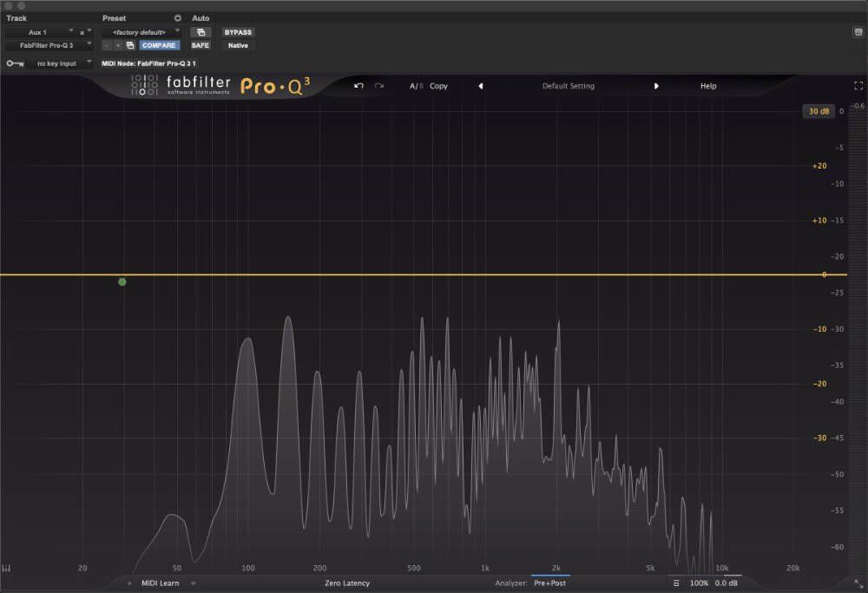
Task: Copy current state to other A/B slot
Action: pyautogui.click(x=438, y=86)
